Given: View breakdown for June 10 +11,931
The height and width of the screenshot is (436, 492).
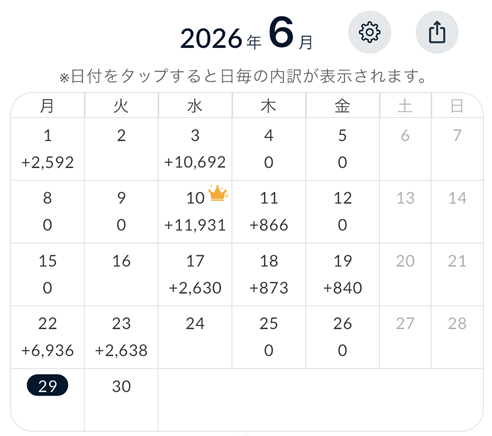Looking at the screenshot, I should pos(195,212).
